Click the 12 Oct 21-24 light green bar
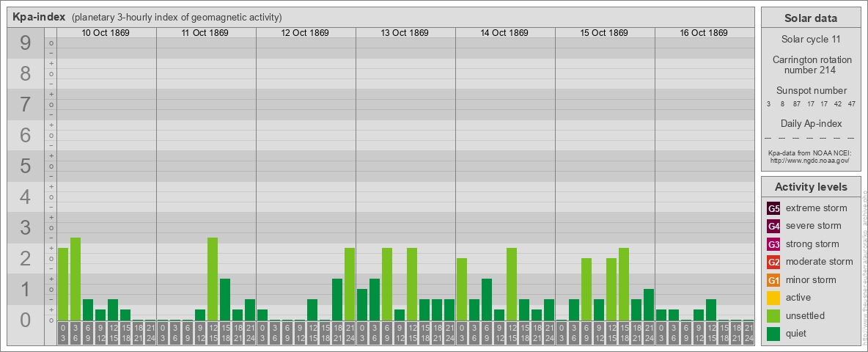868x352 pixels. [x=349, y=284]
